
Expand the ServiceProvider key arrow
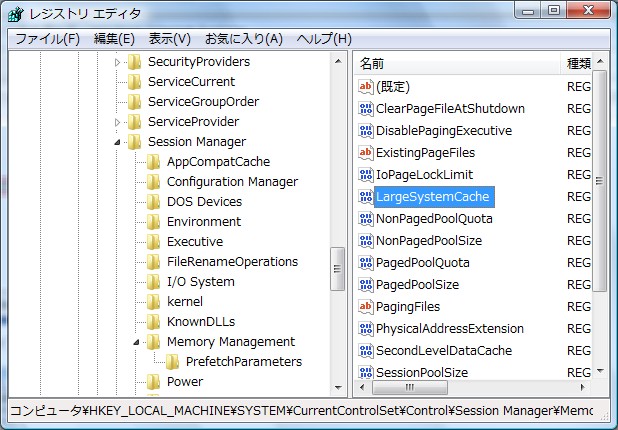(117, 122)
